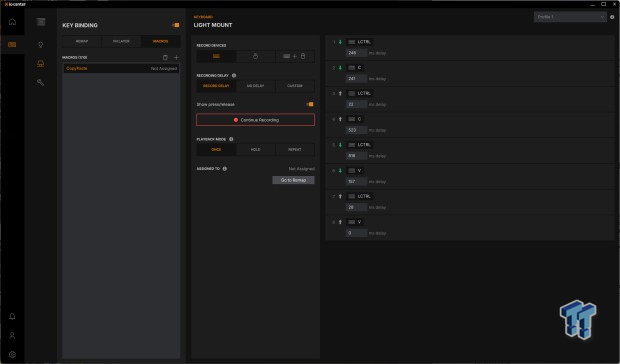Click press arrow on C step with 241 delay
The height and width of the screenshot is (364, 620).
[x=340, y=68]
